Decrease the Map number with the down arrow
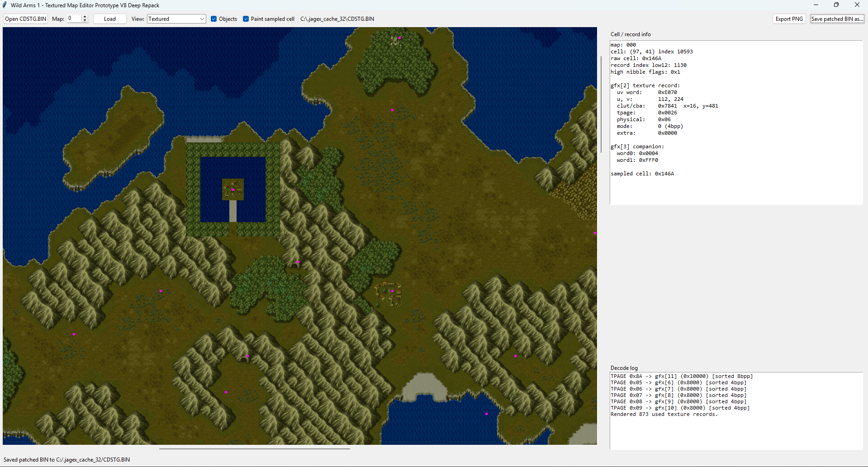This screenshot has width=868, height=467. pos(85,21)
